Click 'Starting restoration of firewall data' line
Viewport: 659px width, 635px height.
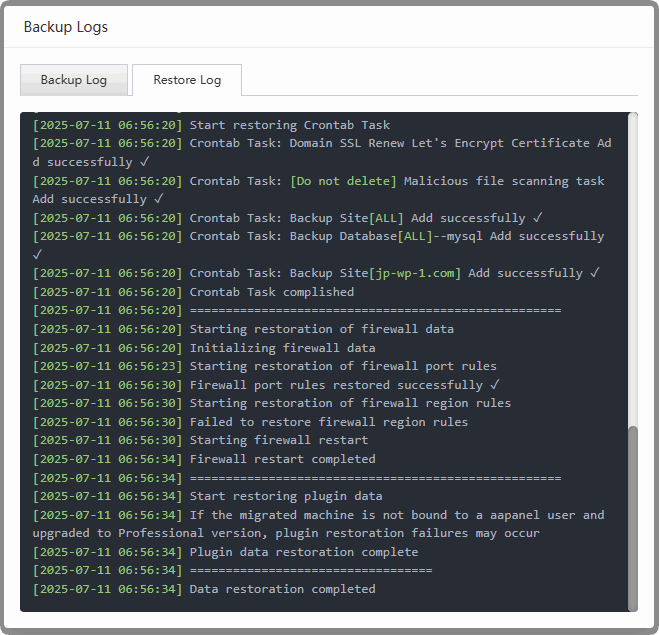[x=321, y=329]
